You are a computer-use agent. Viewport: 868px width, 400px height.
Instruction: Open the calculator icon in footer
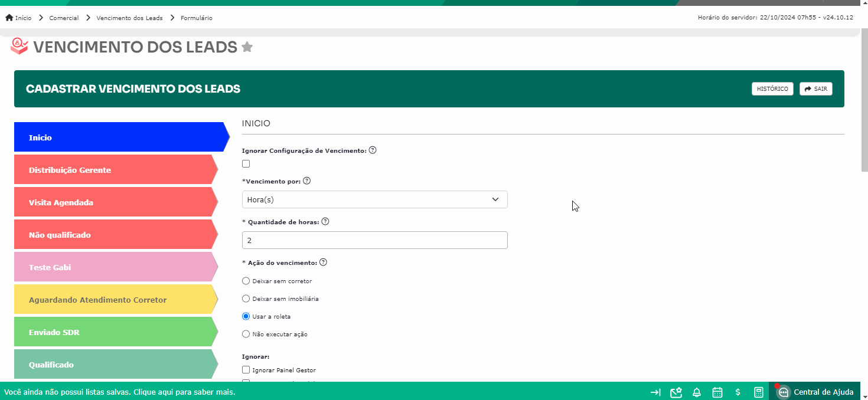pyautogui.click(x=759, y=392)
